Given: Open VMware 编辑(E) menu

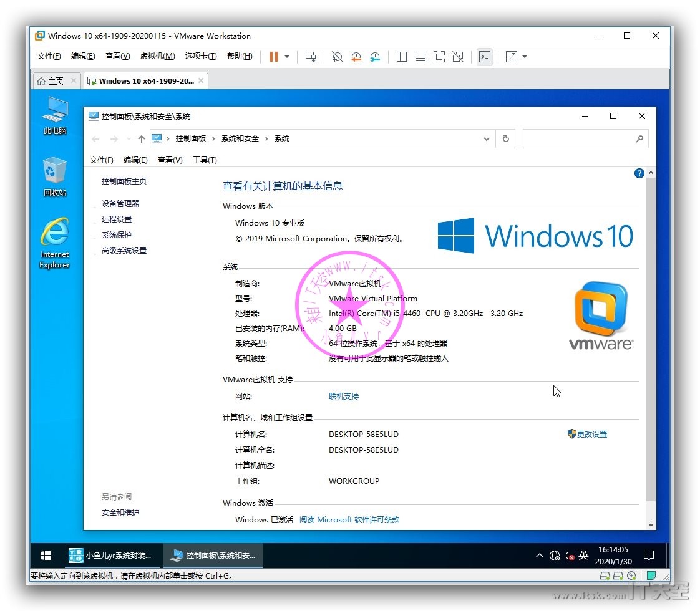Looking at the screenshot, I should (x=83, y=55).
